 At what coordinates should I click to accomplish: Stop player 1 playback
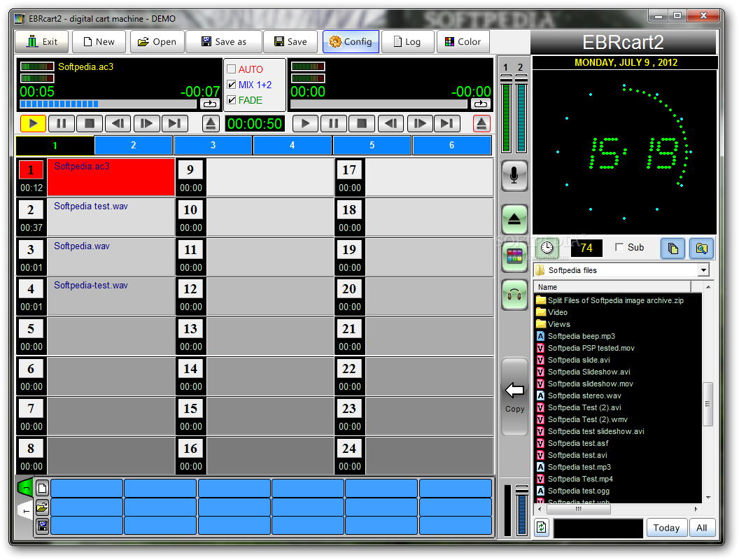[x=90, y=123]
